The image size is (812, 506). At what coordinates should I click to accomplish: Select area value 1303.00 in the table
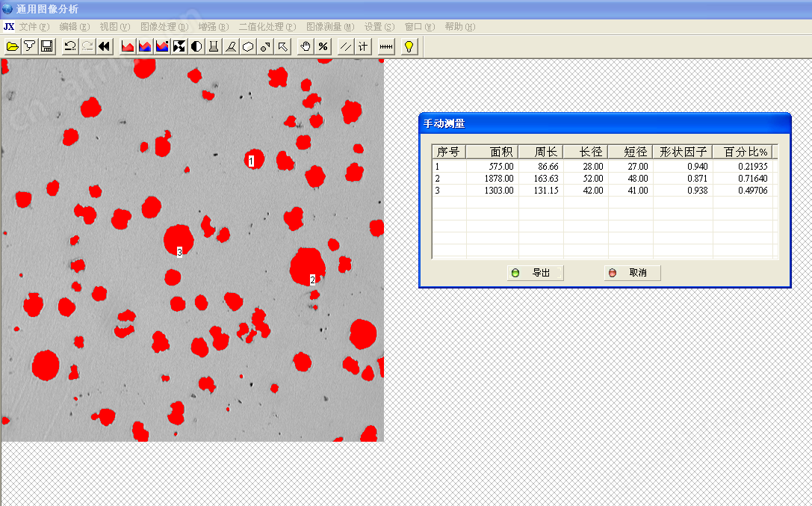pyautogui.click(x=499, y=190)
